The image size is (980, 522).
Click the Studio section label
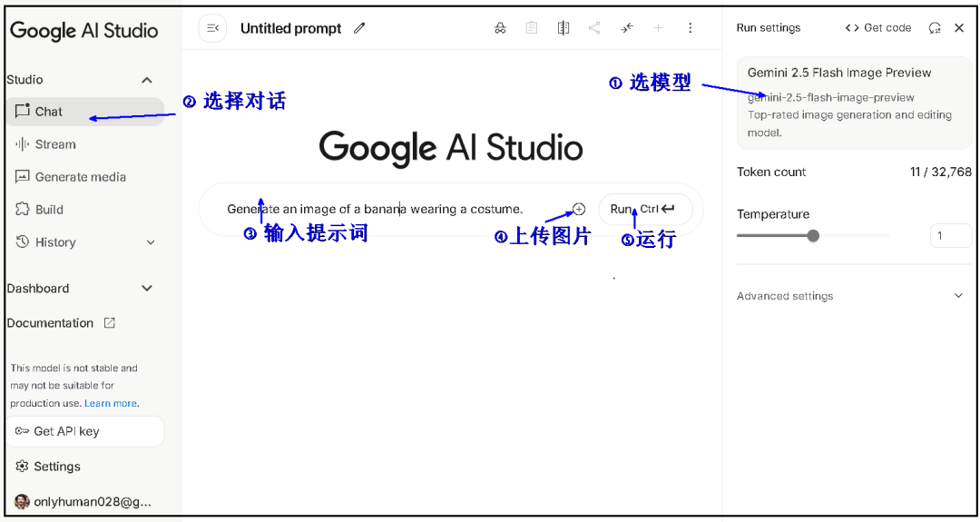coord(25,79)
